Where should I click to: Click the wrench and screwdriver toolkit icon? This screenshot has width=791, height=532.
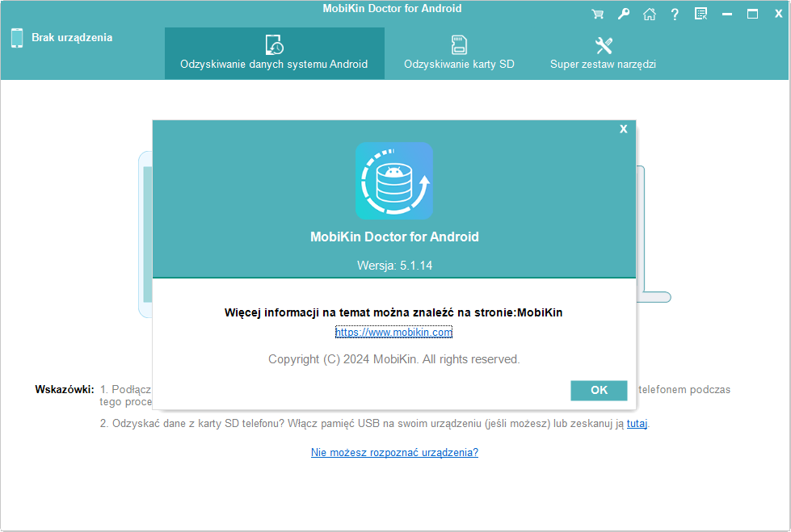coord(604,45)
